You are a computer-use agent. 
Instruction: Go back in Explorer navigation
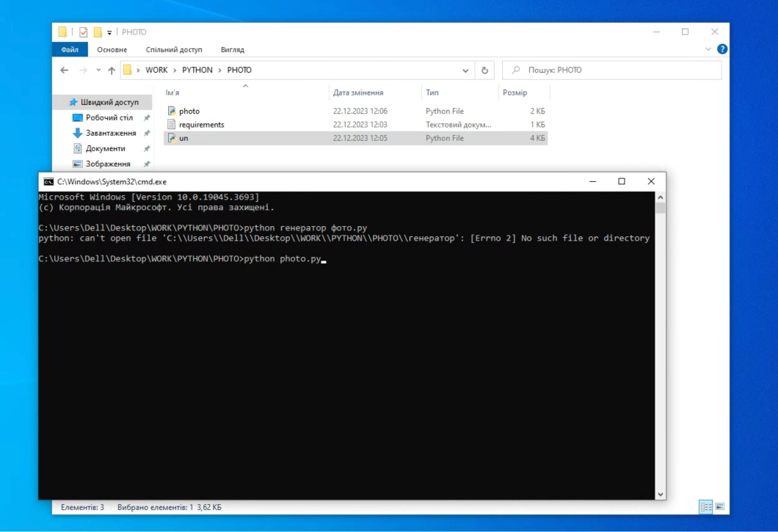[x=65, y=70]
